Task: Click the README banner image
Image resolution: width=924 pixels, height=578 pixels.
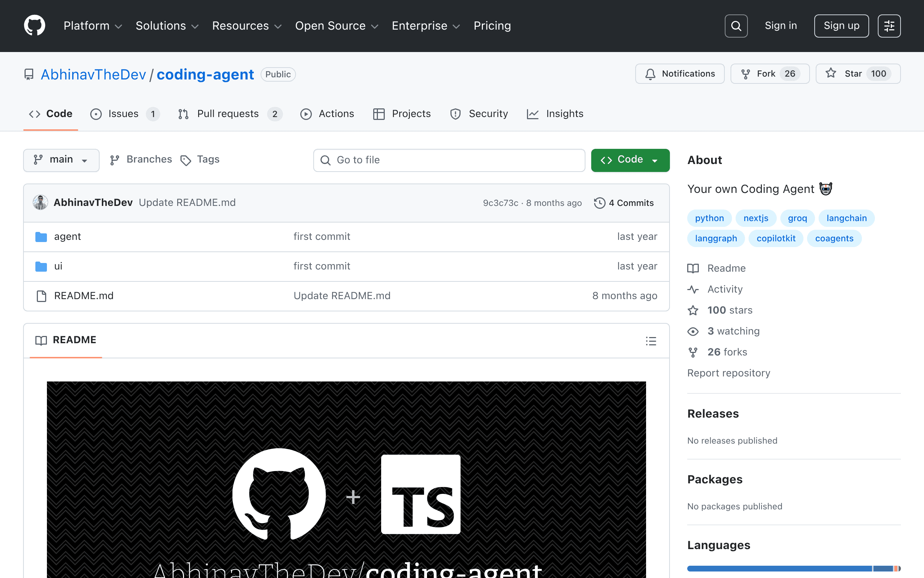Action: [x=346, y=480]
